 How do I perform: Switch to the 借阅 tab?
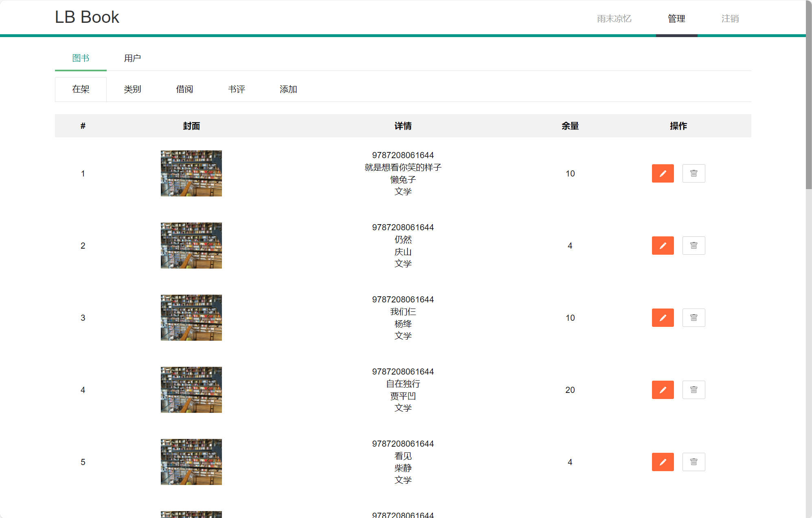pos(184,89)
